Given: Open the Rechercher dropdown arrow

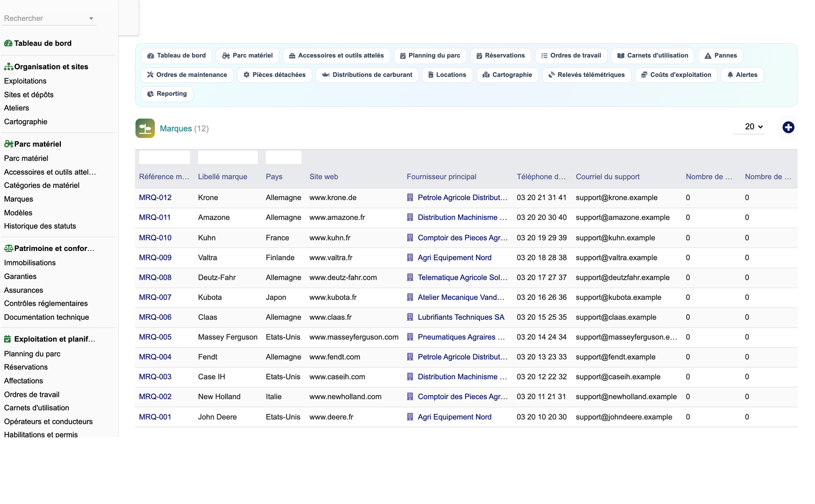Looking at the screenshot, I should point(91,19).
